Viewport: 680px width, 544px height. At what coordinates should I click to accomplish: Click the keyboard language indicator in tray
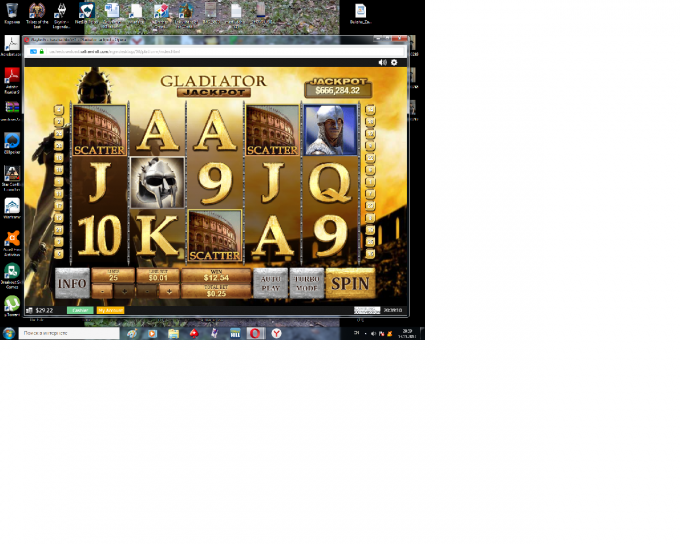point(356,333)
